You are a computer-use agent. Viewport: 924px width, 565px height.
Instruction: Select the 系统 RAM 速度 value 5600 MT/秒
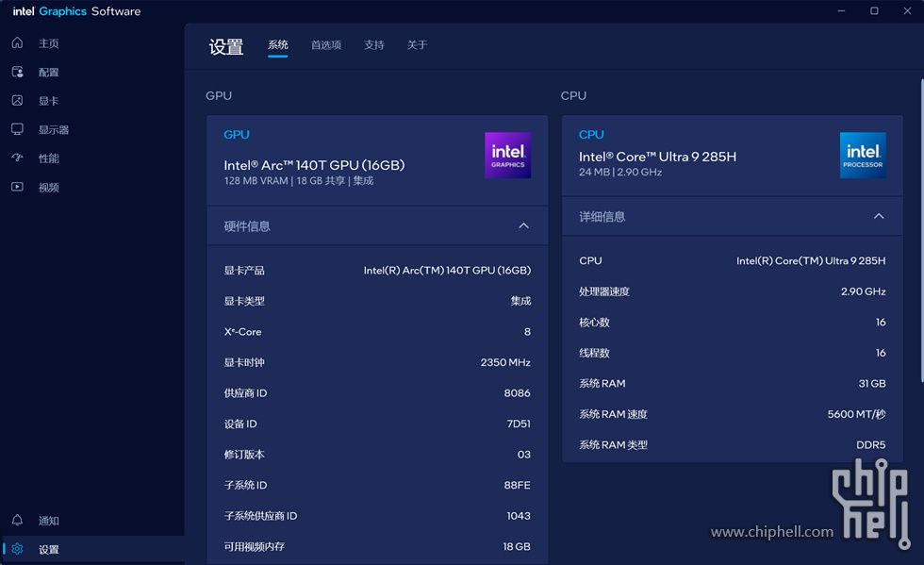(x=856, y=414)
